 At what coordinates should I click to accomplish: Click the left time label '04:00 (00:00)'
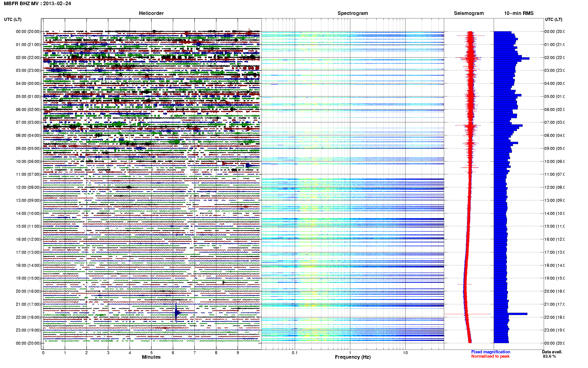click(x=28, y=83)
